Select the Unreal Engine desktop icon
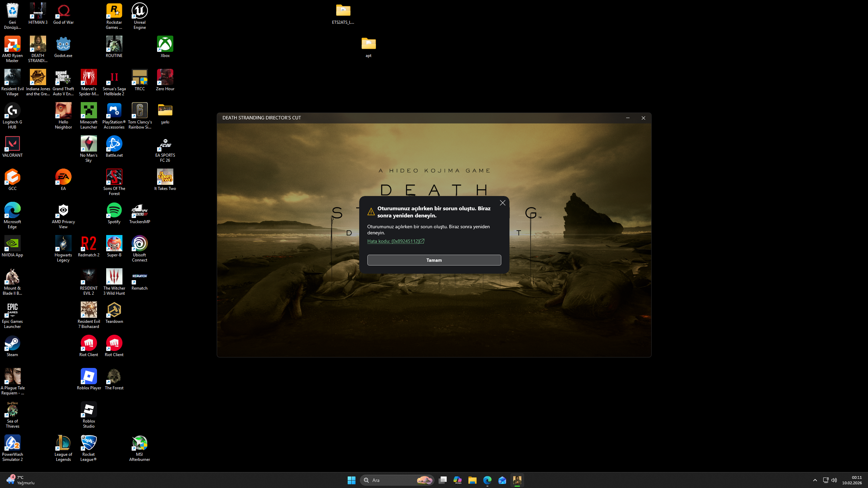This screenshot has height=488, width=868. point(140,16)
